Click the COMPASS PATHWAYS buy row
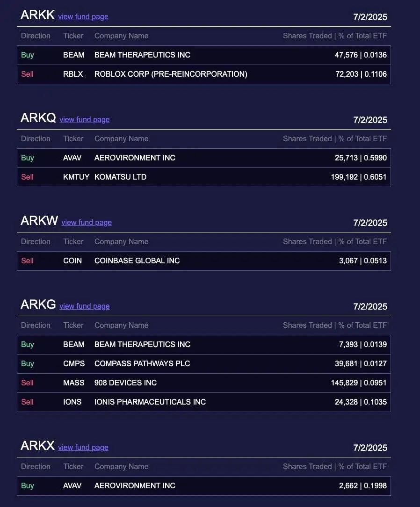Image resolution: width=420 pixels, height=507 pixels. (x=204, y=363)
